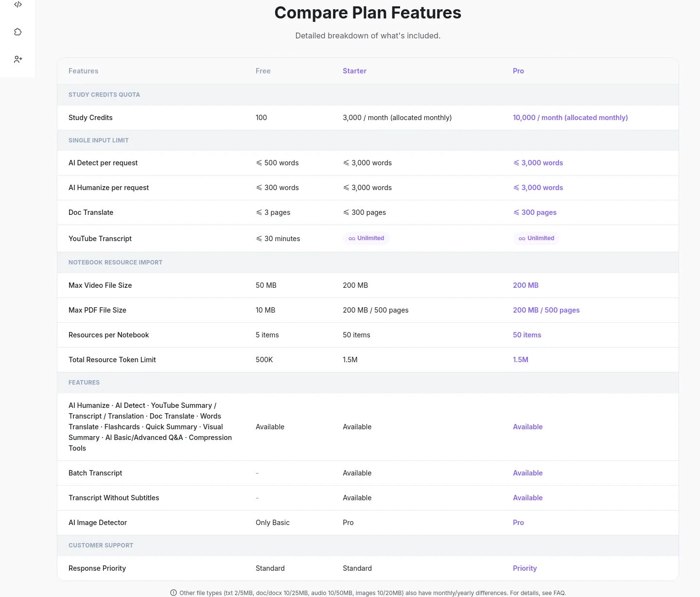The width and height of the screenshot is (700, 597).
Task: Click "3,000 / month (allocated monthly)" Starter value
Action: point(397,118)
